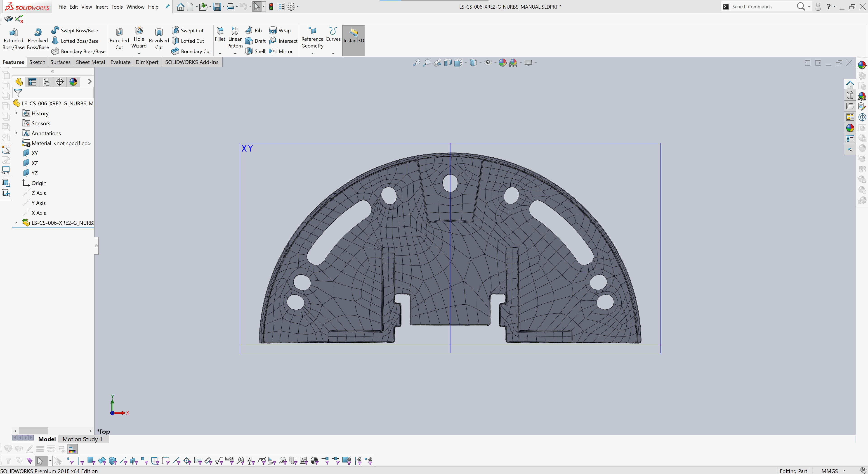Select Boundary Boss/Base tool
The height and width of the screenshot is (474, 868).
(78, 51)
